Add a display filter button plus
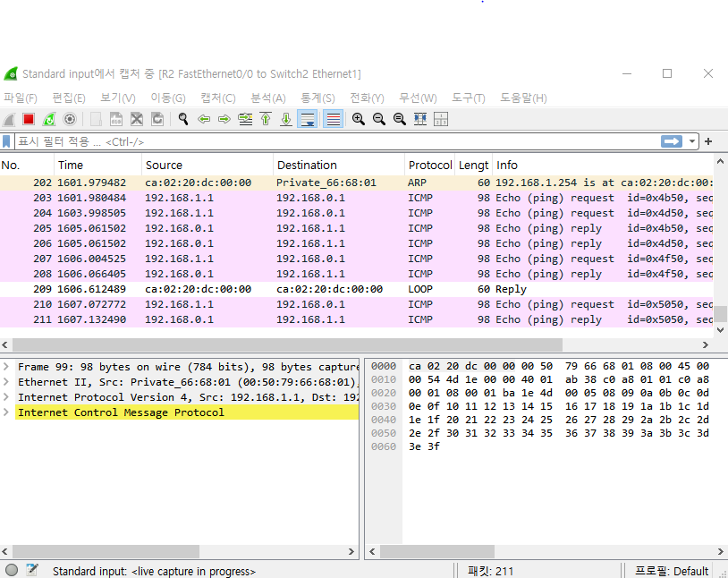Image resolution: width=728 pixels, height=578 pixels. click(708, 141)
